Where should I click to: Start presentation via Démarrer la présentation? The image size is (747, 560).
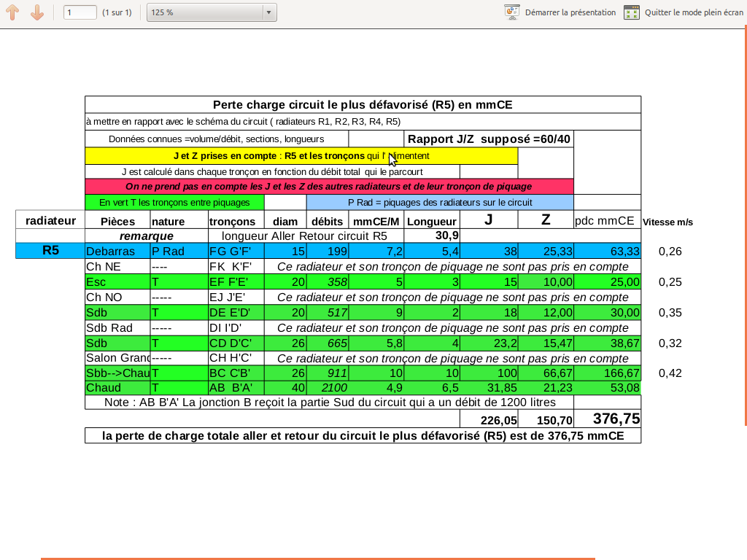click(x=570, y=12)
